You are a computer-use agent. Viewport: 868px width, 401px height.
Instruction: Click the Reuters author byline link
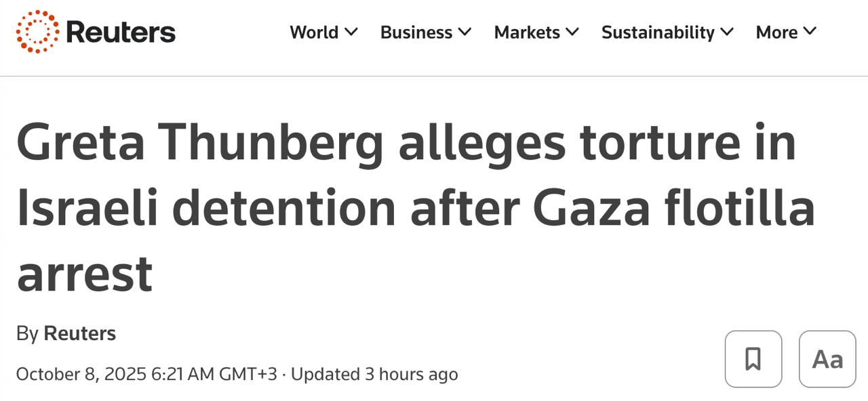(79, 333)
